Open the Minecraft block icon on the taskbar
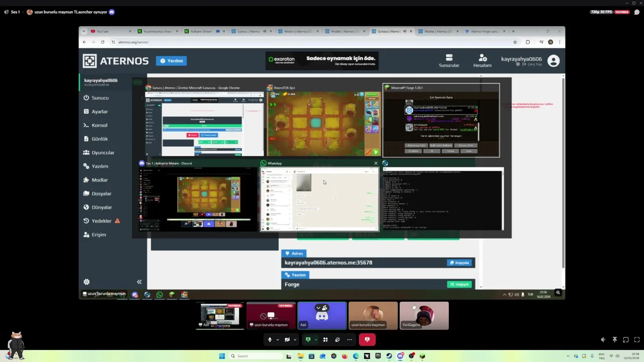This screenshot has width=644, height=362. click(422, 356)
